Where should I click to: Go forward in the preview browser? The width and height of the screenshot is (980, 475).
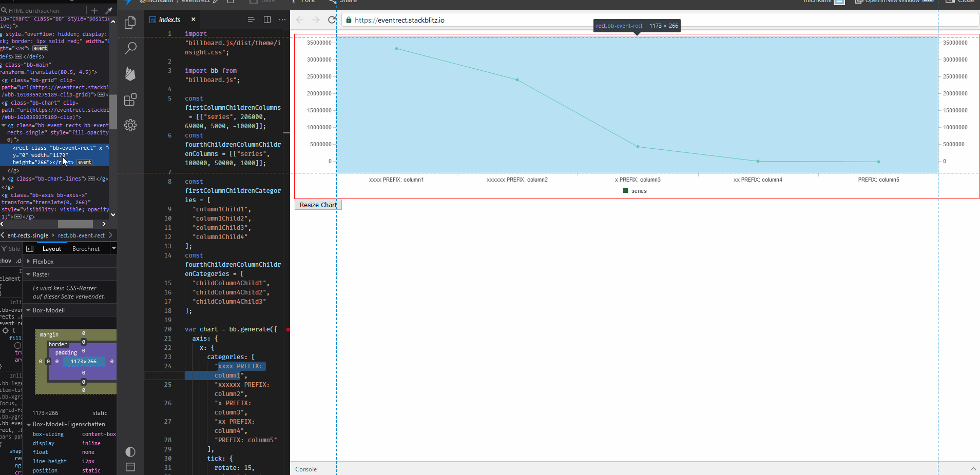click(x=316, y=20)
